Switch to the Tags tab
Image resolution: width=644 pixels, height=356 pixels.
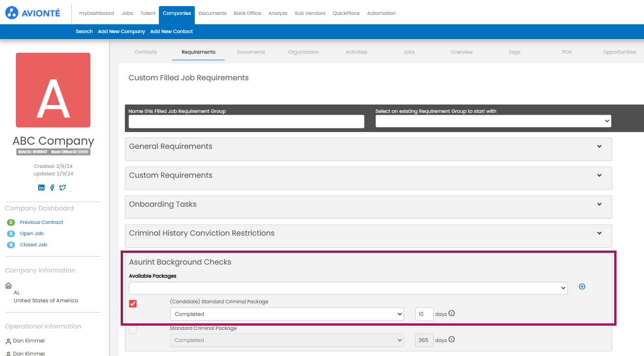514,52
